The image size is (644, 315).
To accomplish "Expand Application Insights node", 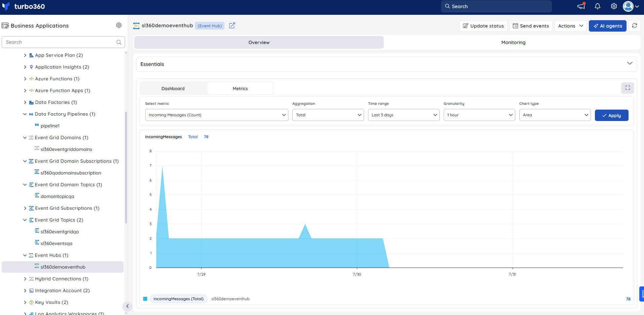I will pyautogui.click(x=25, y=67).
